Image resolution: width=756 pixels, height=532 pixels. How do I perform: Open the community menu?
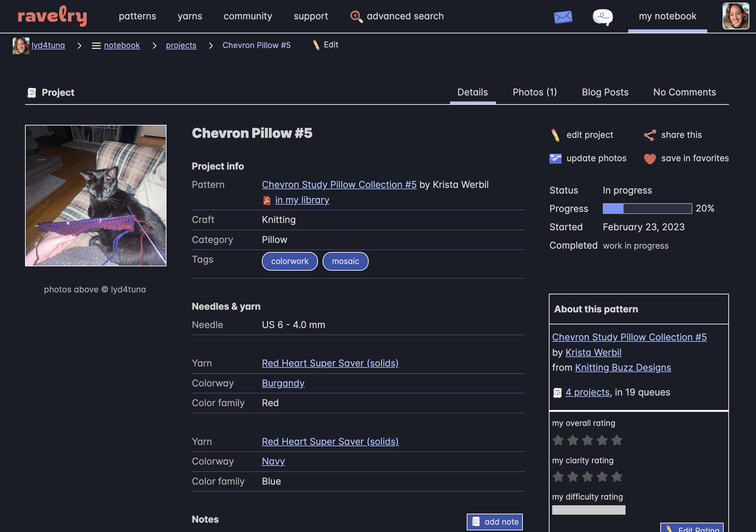(x=248, y=16)
